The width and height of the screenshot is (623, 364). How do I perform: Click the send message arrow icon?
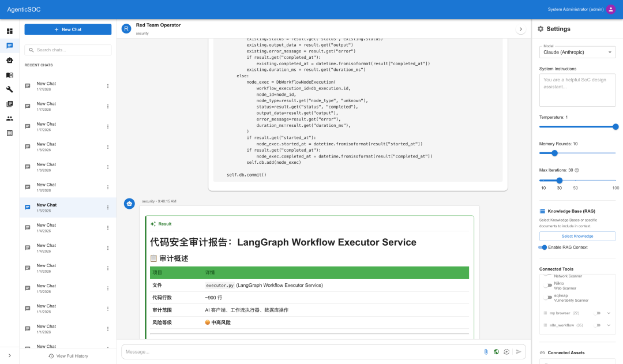click(x=519, y=351)
